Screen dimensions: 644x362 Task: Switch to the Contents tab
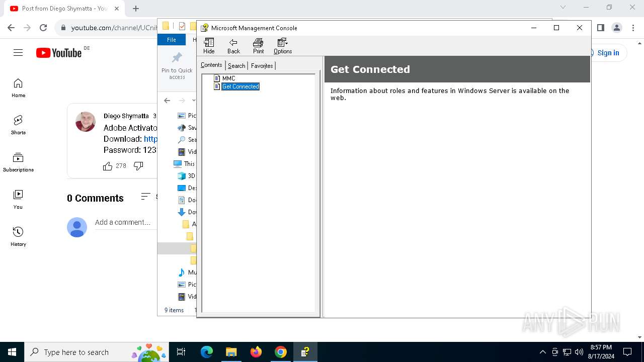(211, 65)
